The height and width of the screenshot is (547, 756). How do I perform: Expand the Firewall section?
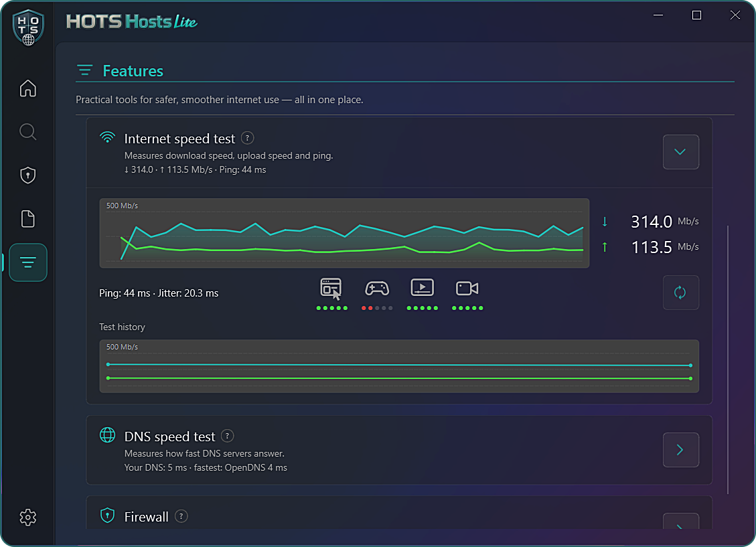680,522
